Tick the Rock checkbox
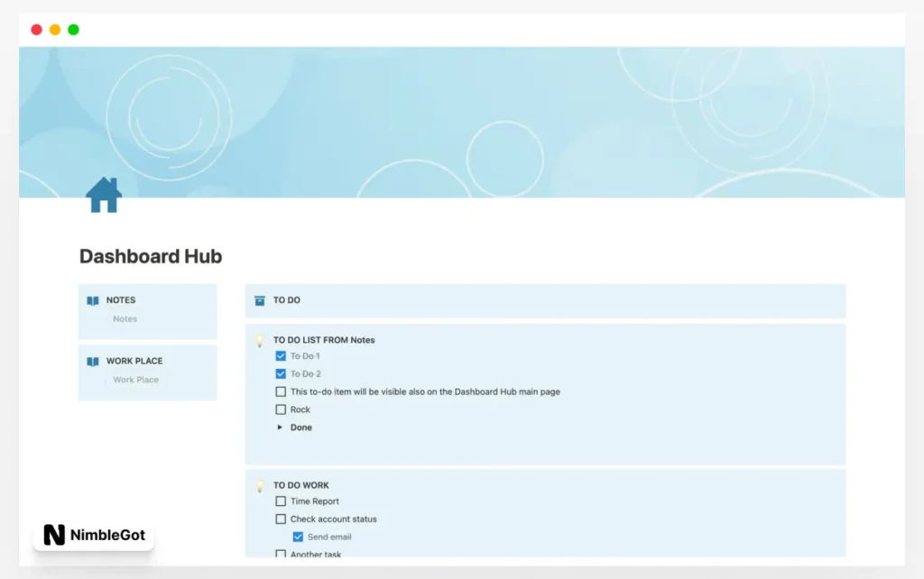 point(281,409)
